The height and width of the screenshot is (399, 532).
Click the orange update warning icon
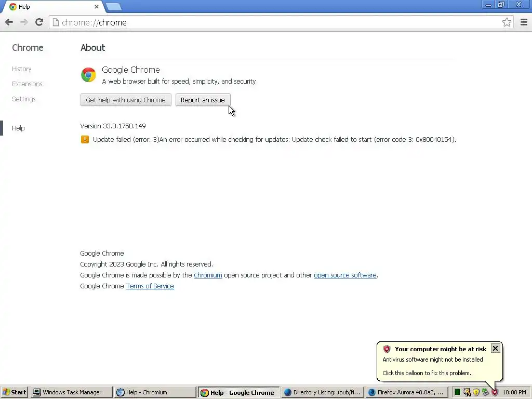85,139
